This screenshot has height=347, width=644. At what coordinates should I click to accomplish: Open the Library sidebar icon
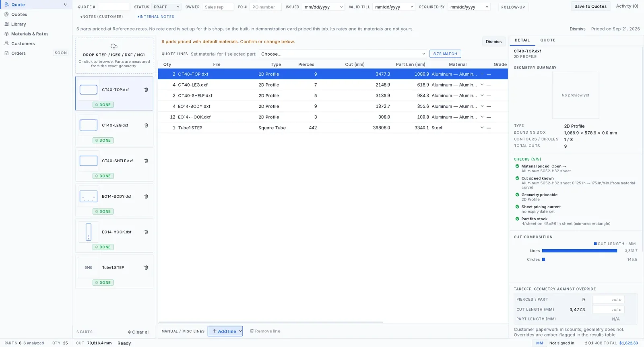click(x=6, y=24)
